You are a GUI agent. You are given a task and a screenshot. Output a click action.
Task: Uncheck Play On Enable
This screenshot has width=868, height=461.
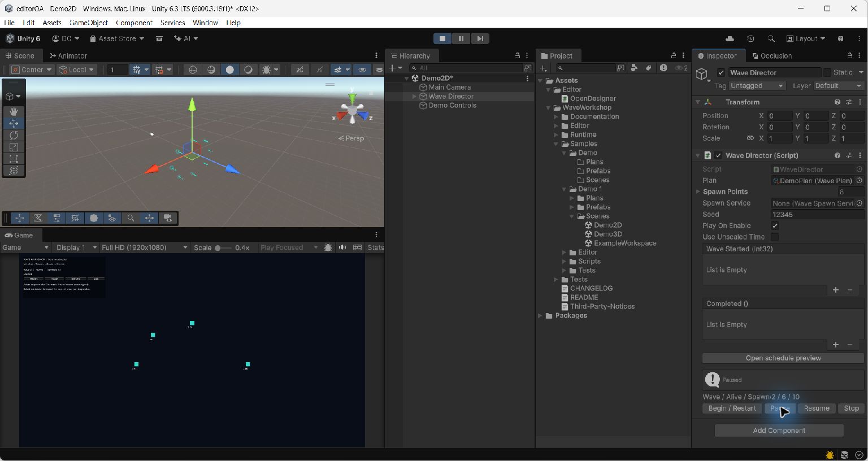(x=775, y=225)
